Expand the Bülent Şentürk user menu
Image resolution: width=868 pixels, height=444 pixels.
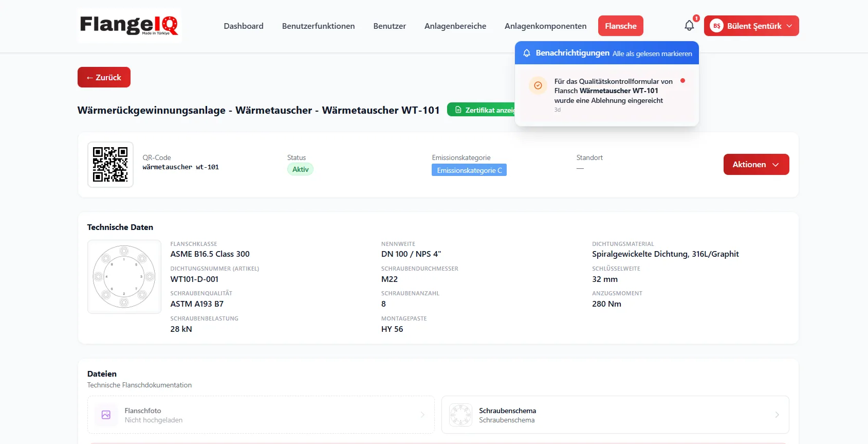pos(751,26)
